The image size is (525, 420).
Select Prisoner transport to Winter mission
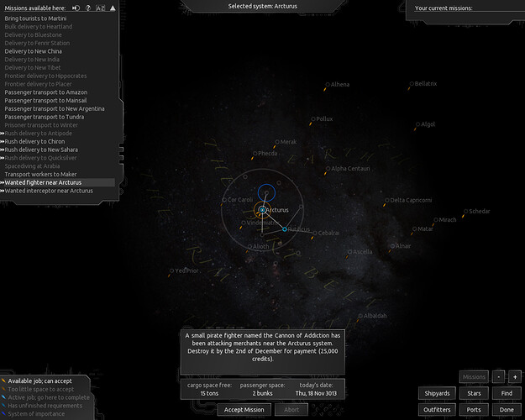[x=41, y=125]
